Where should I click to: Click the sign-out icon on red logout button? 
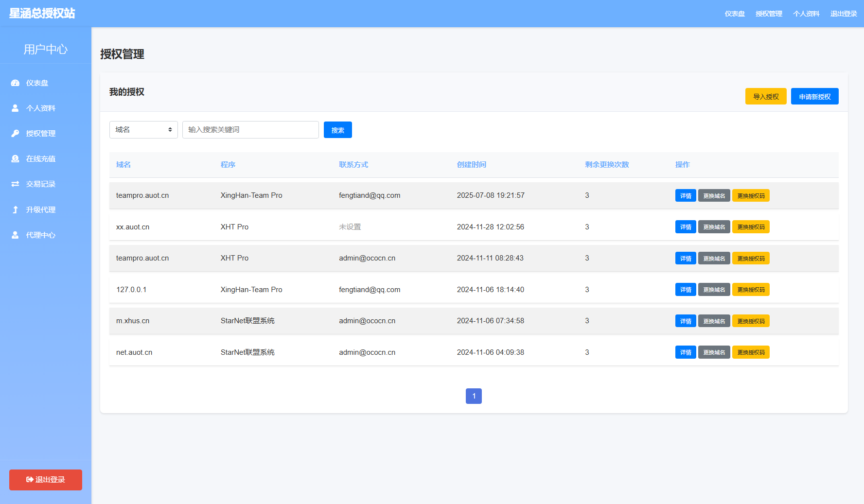coord(30,480)
